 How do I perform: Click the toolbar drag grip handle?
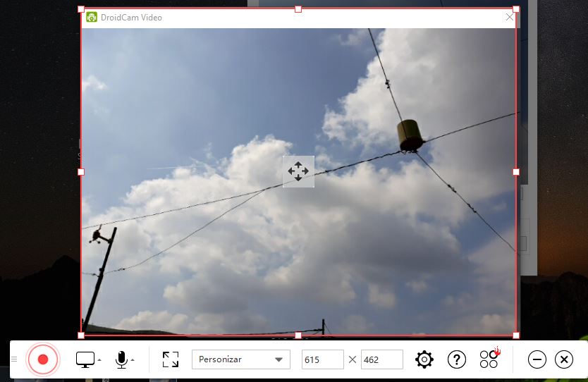[14, 359]
